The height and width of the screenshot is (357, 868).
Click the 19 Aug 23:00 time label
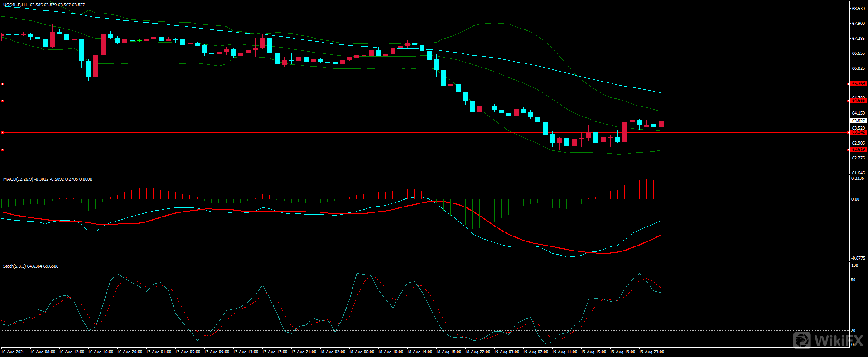[651, 352]
